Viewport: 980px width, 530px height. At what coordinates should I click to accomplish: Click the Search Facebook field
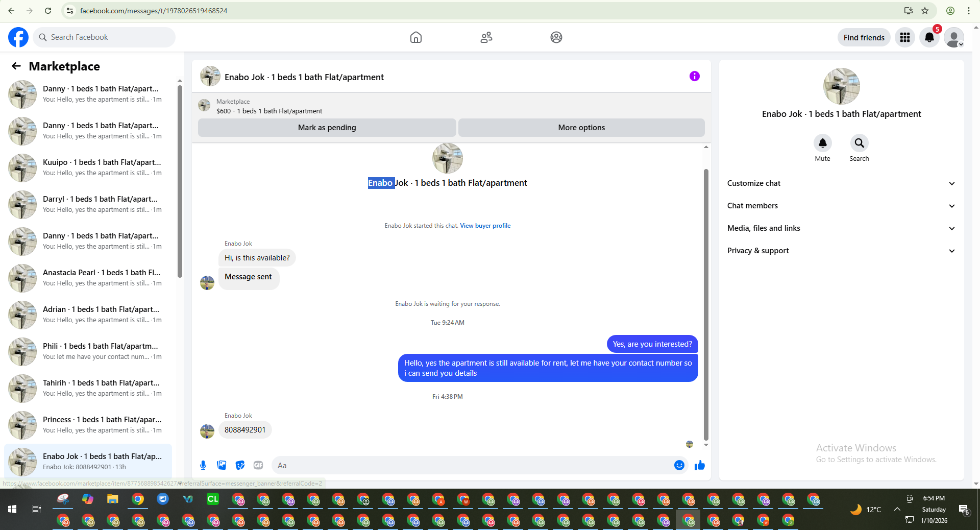click(x=104, y=37)
